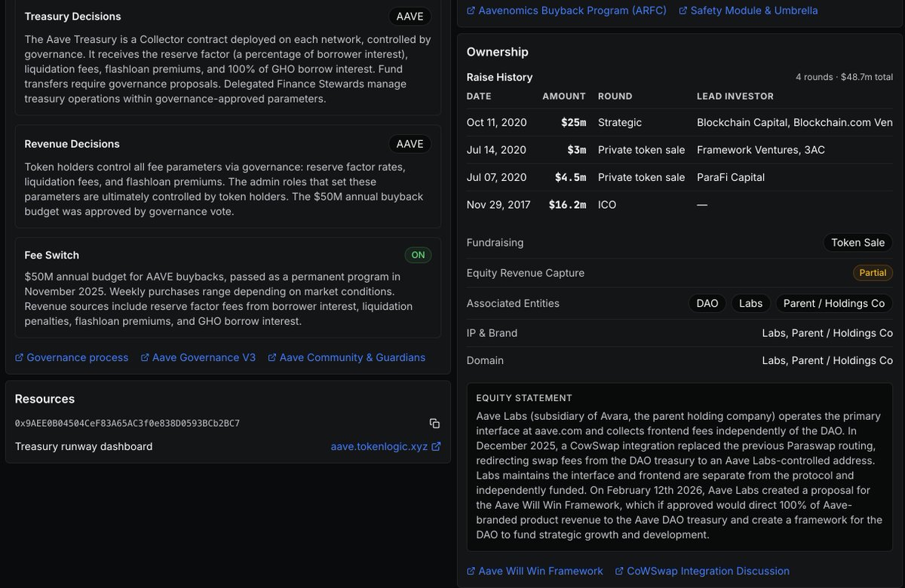
Task: Click the AAVE badge in Treasury Decisions
Action: tap(410, 17)
